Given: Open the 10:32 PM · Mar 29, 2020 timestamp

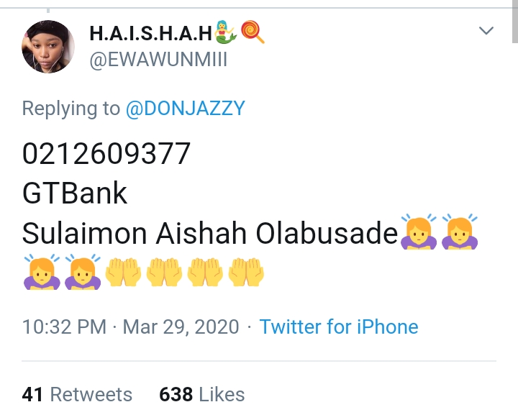Looking at the screenshot, I should click(x=130, y=327).
